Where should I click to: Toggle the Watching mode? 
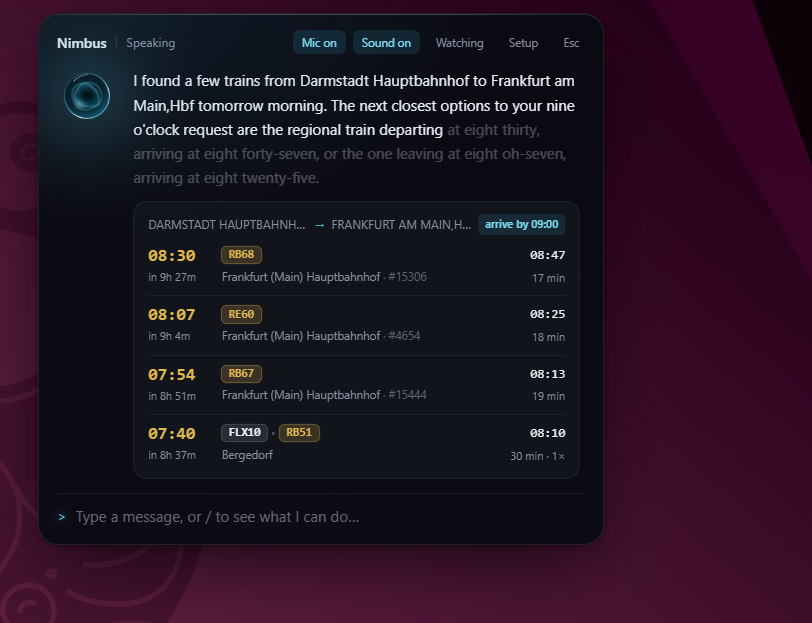pos(459,42)
